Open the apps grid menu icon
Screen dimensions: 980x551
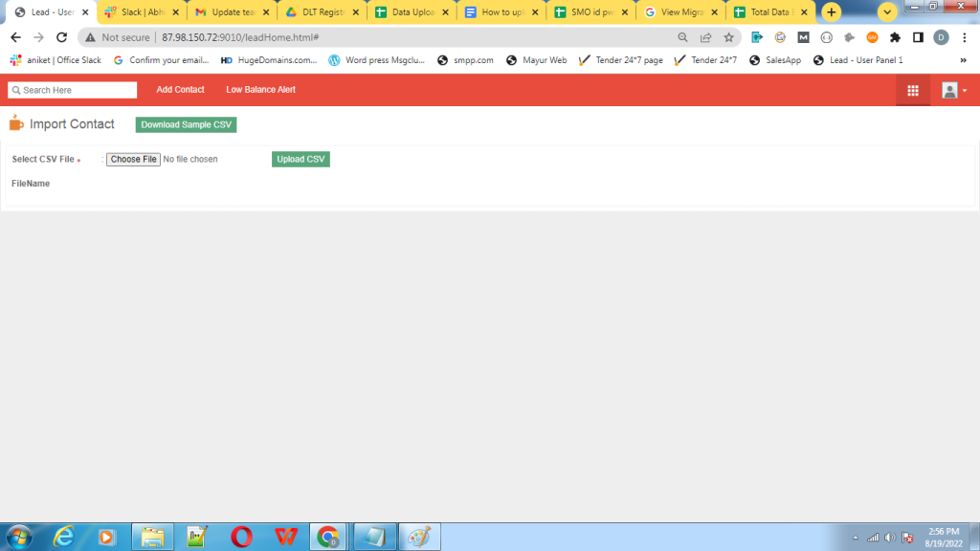pos(912,90)
